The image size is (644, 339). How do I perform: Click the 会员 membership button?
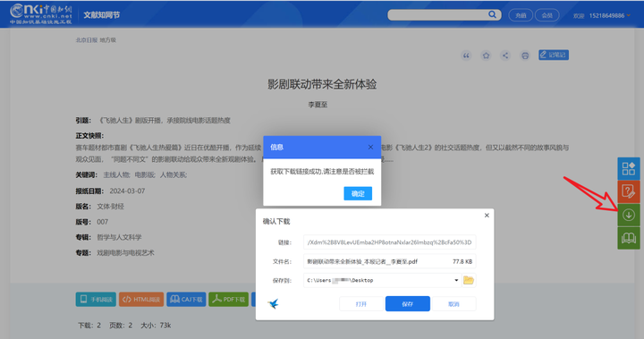coord(547,15)
